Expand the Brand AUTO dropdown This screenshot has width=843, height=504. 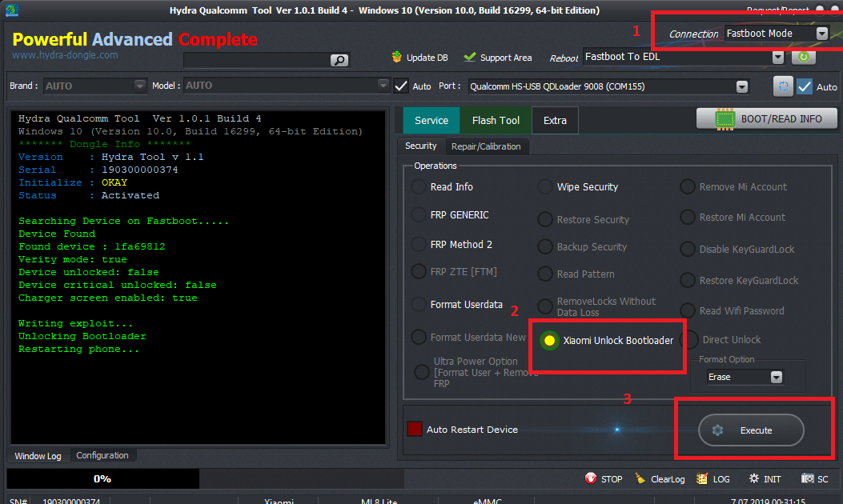pos(140,86)
